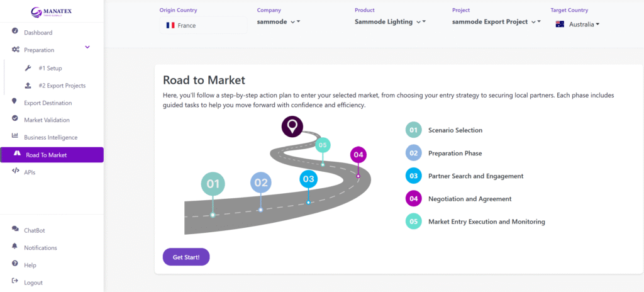644x292 pixels.
Task: Click the Business Intelligence chart icon
Action: pos(15,137)
